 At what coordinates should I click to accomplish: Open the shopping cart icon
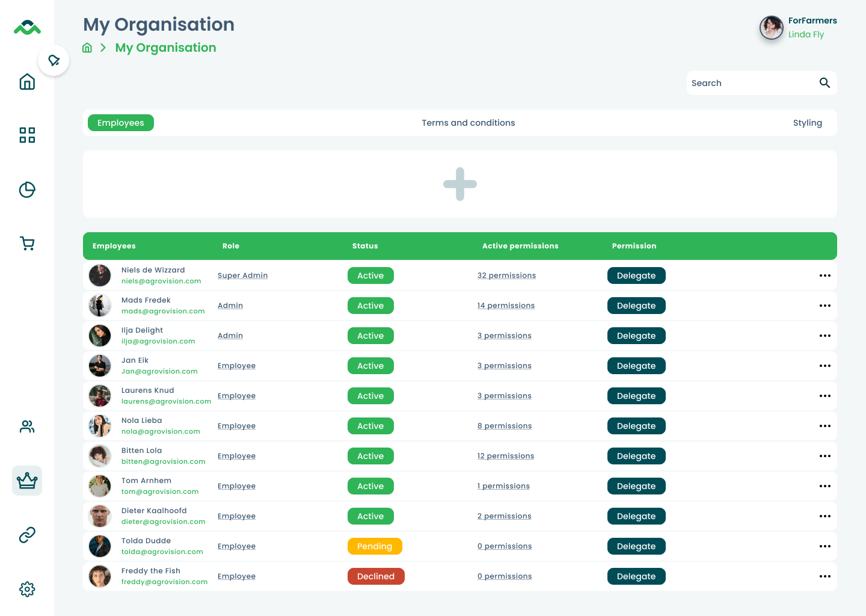[27, 244]
